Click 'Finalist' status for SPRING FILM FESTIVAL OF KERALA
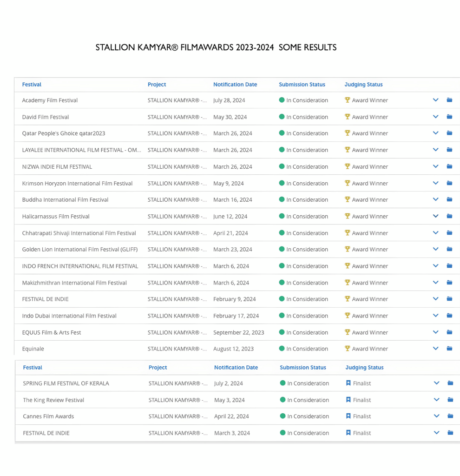 [x=362, y=383]
